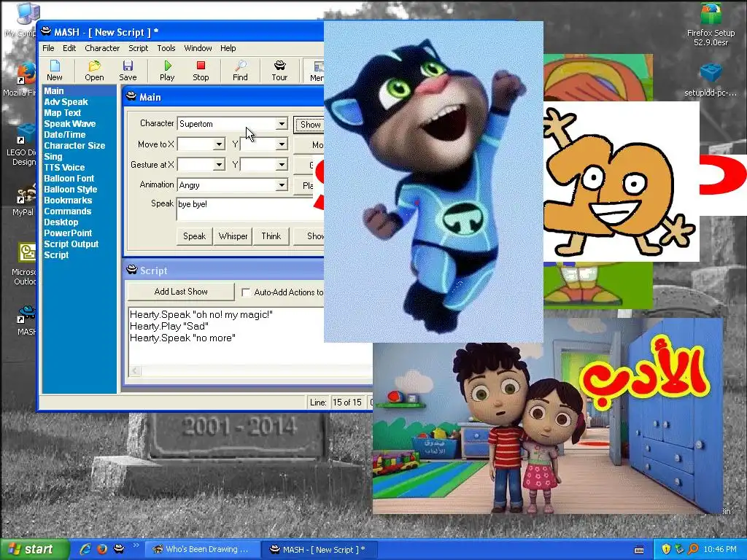The width and height of the screenshot is (747, 560).
Task: Open Find with the magnifier toolbar icon
Action: (240, 71)
